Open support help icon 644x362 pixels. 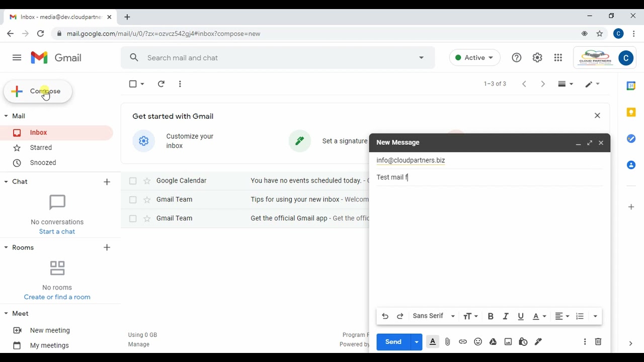tap(517, 58)
